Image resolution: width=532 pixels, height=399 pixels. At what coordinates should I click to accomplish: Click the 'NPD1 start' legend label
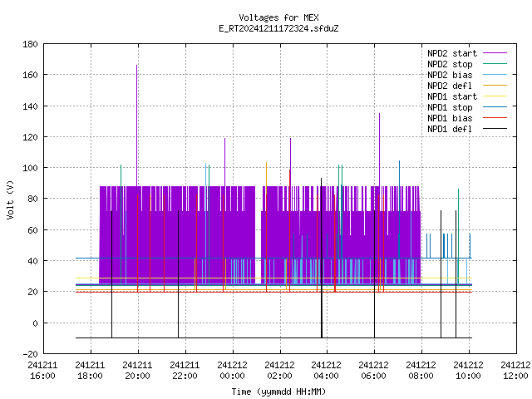click(x=452, y=96)
